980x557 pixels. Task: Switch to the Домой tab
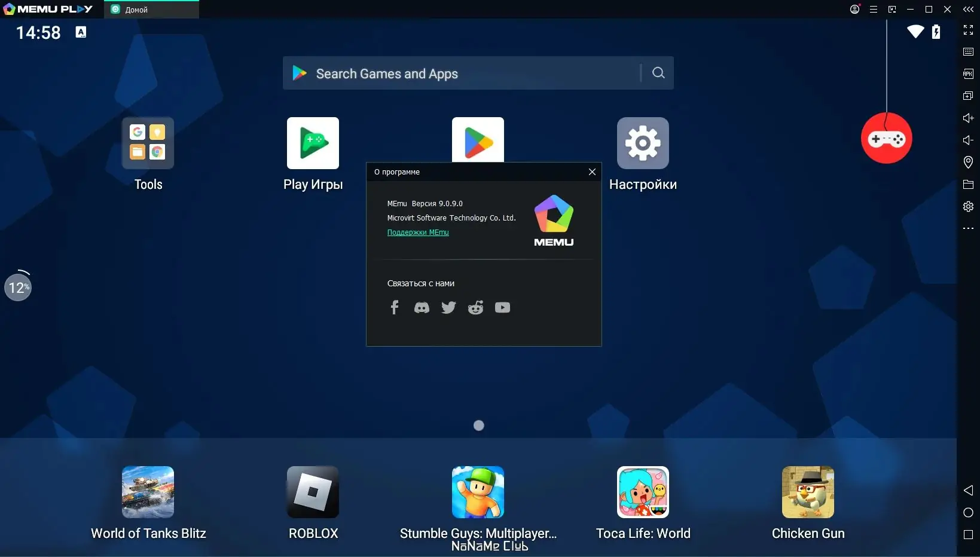pyautogui.click(x=152, y=10)
